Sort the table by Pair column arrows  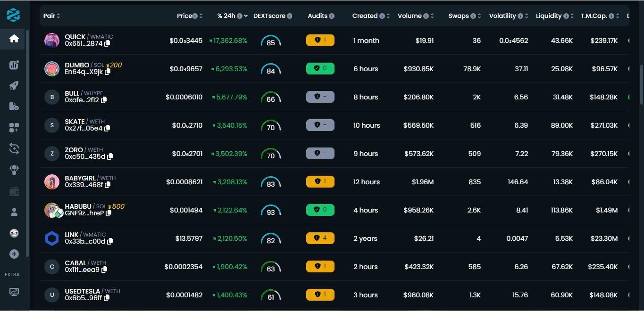(x=58, y=16)
